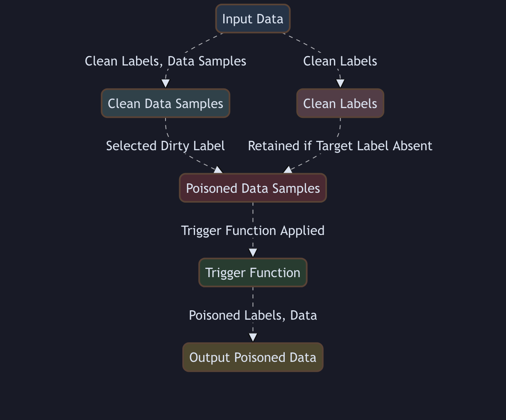This screenshot has height=420, width=506.
Task: Click the arrowhead entering Trigger Function
Action: tap(253, 253)
